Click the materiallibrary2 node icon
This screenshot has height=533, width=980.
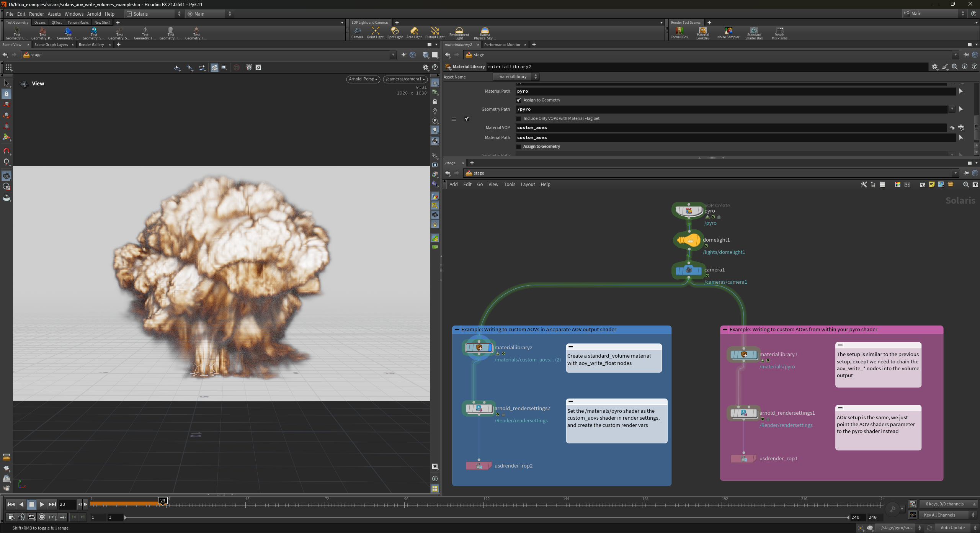point(479,347)
